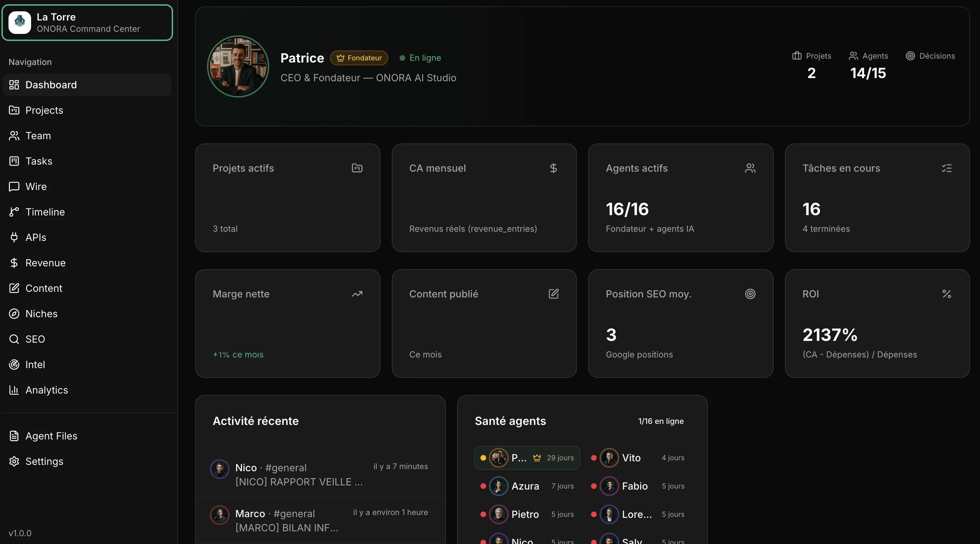Click the SEO magnifier icon

tap(14, 339)
